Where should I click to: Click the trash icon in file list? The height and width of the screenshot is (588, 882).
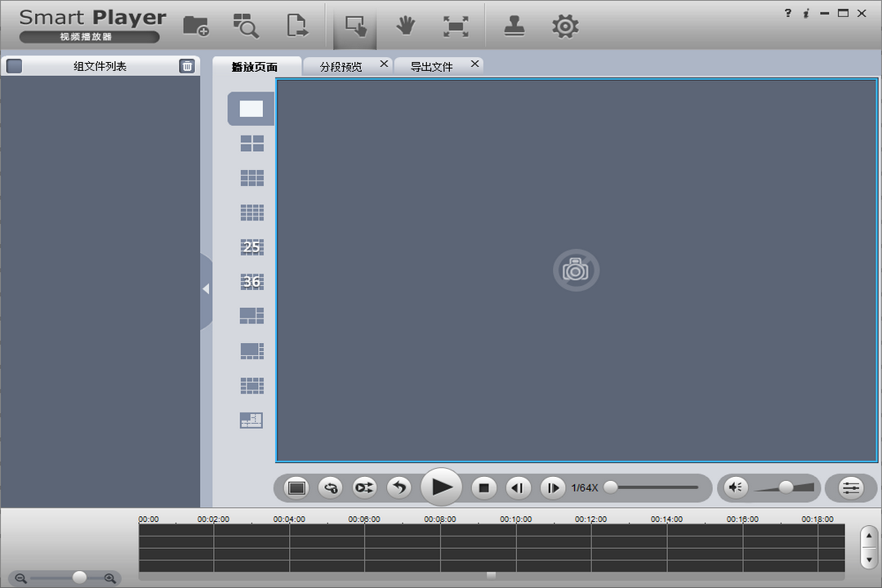[187, 66]
